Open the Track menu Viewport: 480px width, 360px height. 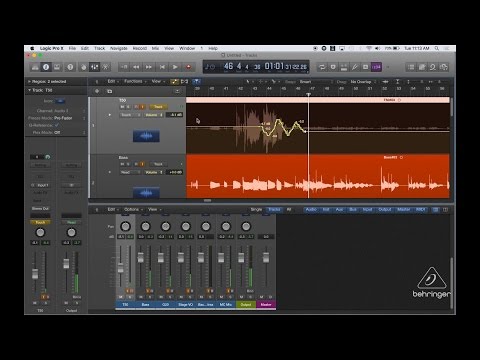(99, 48)
